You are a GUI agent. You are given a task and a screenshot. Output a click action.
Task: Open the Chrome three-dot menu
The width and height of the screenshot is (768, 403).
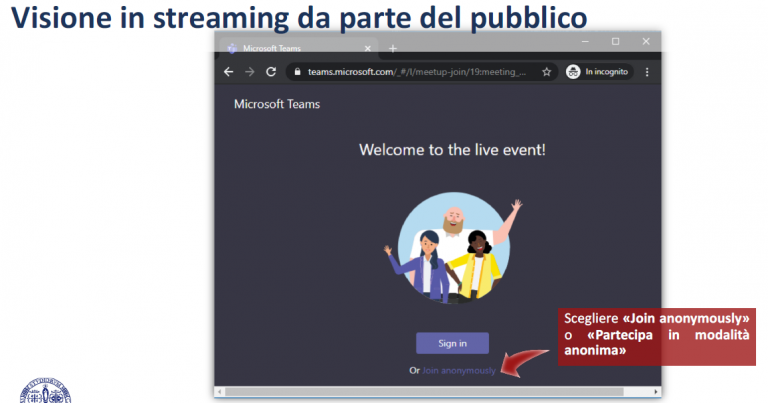tap(647, 72)
